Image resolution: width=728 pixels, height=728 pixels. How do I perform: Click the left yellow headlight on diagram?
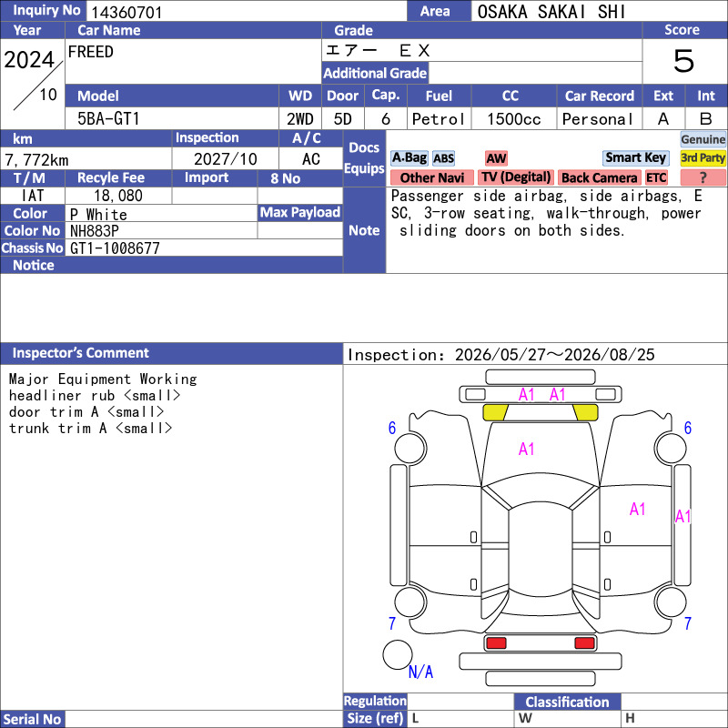coord(495,412)
